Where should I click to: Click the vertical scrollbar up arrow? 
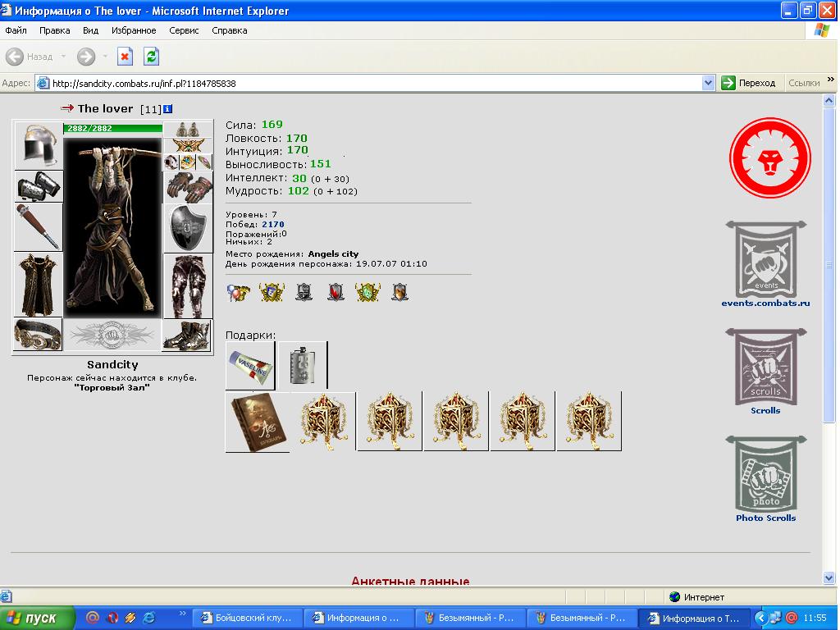(829, 100)
